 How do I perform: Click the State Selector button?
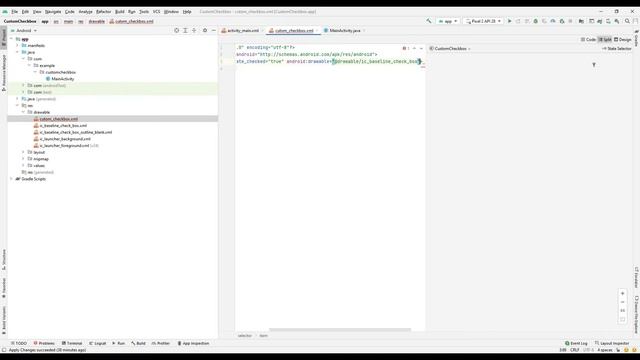pos(617,49)
